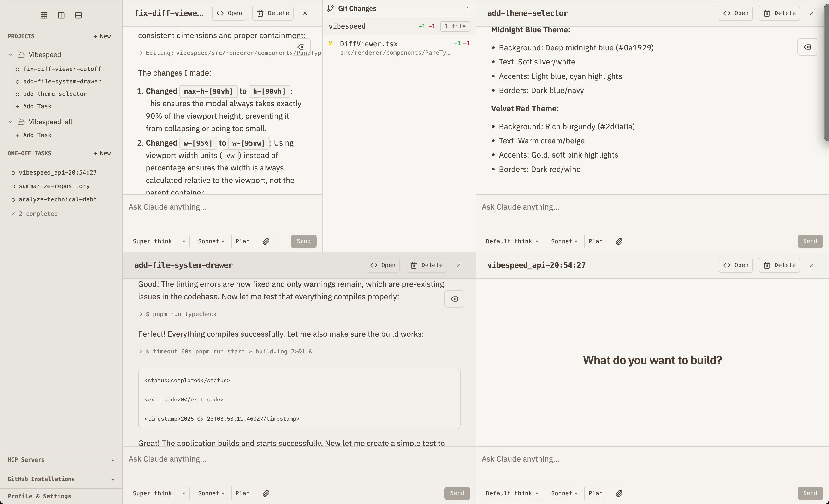Viewport: 829px width, 504px height.
Task: Click Git Changes branch icon
Action: pyautogui.click(x=331, y=8)
